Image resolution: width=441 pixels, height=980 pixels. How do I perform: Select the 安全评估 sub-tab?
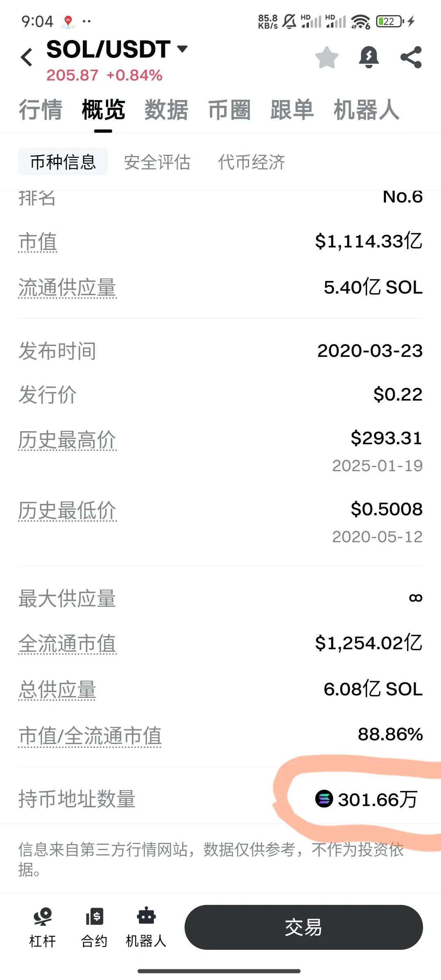pyautogui.click(x=157, y=162)
